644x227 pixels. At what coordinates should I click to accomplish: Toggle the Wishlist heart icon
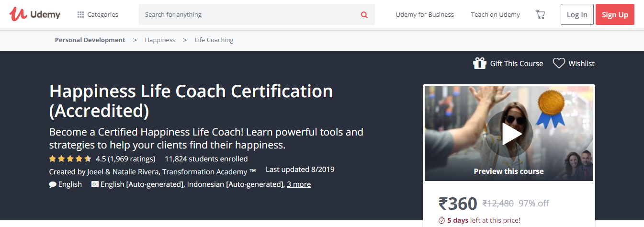click(x=559, y=63)
